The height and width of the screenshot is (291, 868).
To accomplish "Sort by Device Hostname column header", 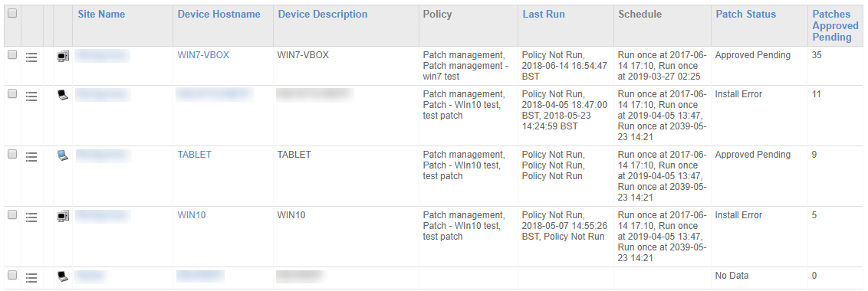I will [x=219, y=15].
